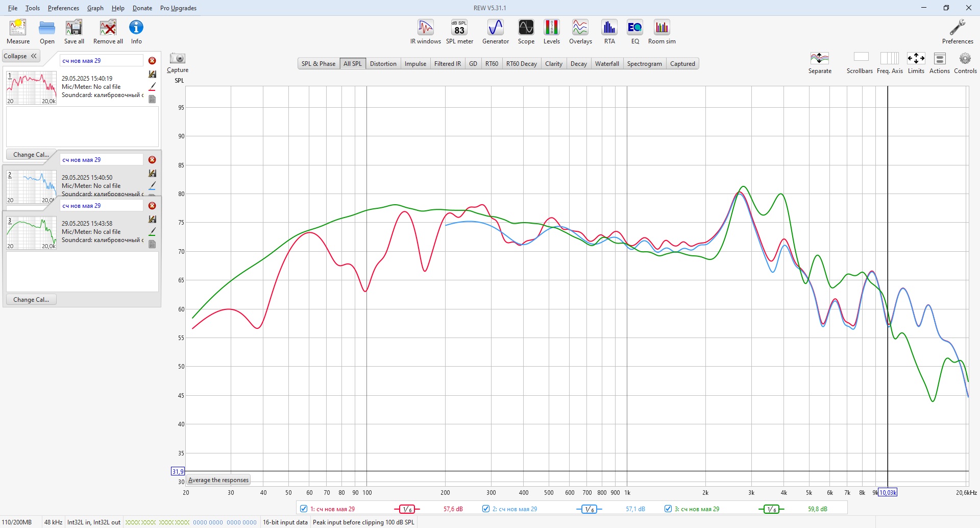Screen dimensions: 980x528
Task: Toggle trace 1 checkbox in the legend
Action: pyautogui.click(x=304, y=509)
